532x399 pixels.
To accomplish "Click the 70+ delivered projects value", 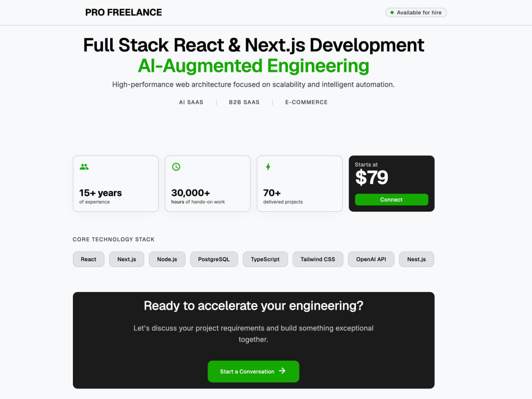I will (272, 193).
